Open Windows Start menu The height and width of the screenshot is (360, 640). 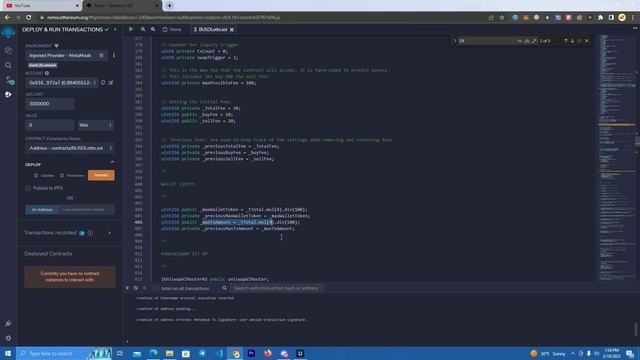pyautogui.click(x=8, y=353)
